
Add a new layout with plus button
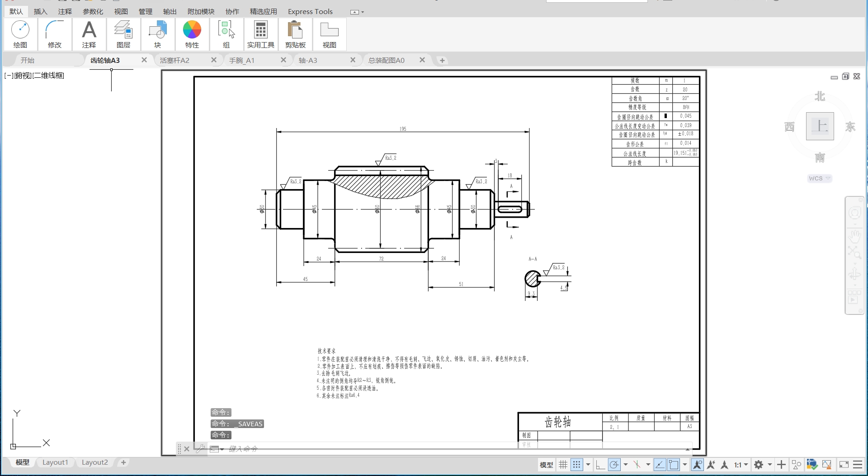(x=123, y=462)
